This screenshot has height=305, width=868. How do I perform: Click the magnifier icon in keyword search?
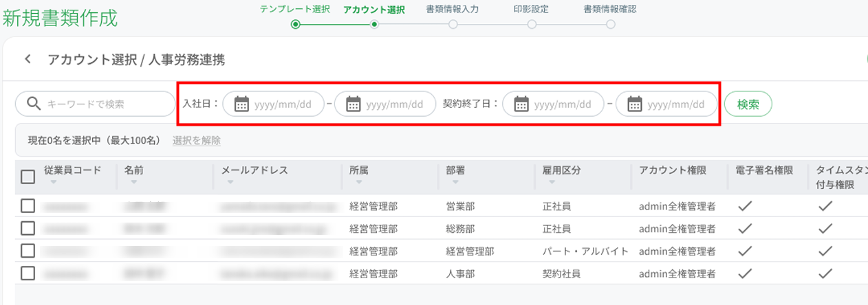pyautogui.click(x=34, y=104)
